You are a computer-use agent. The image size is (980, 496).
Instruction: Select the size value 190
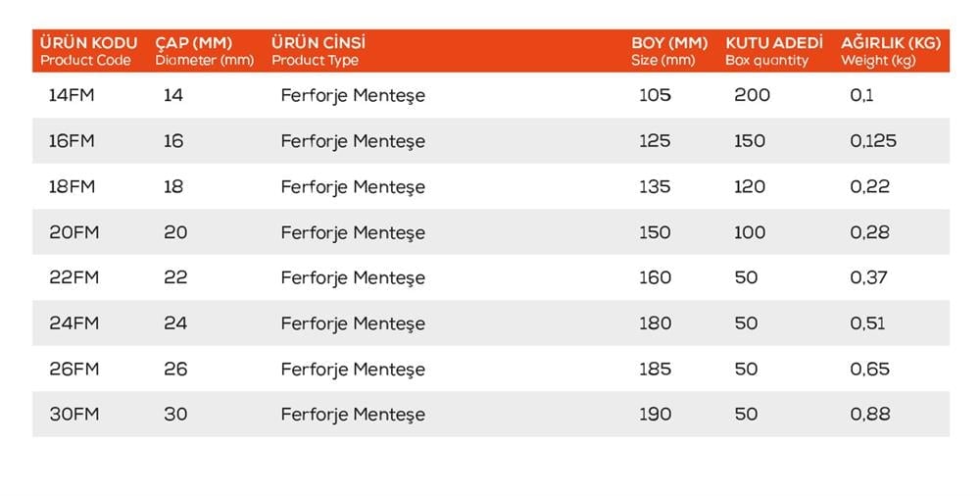point(655,414)
